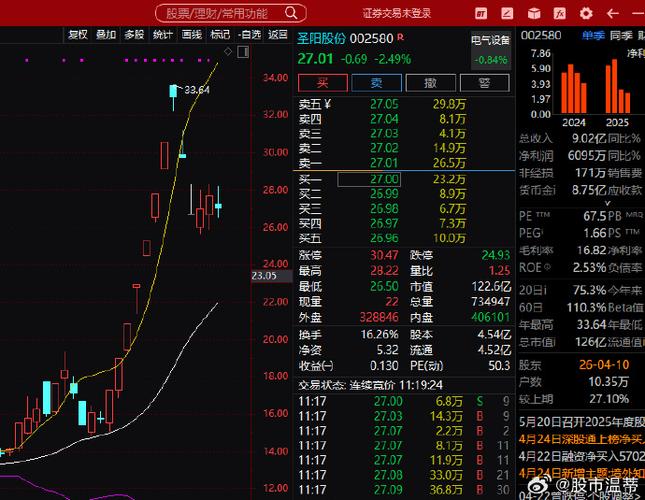Viewport: 645px width, 500px height.
Task: Click the 2025 profit bar chart
Action: pyautogui.click(x=617, y=86)
